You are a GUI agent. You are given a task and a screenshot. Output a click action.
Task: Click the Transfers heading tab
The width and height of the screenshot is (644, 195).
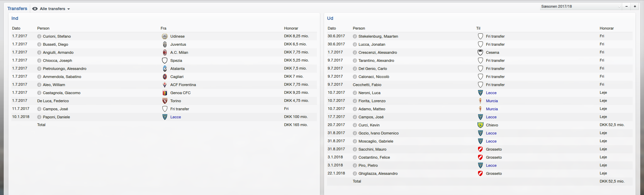point(17,9)
